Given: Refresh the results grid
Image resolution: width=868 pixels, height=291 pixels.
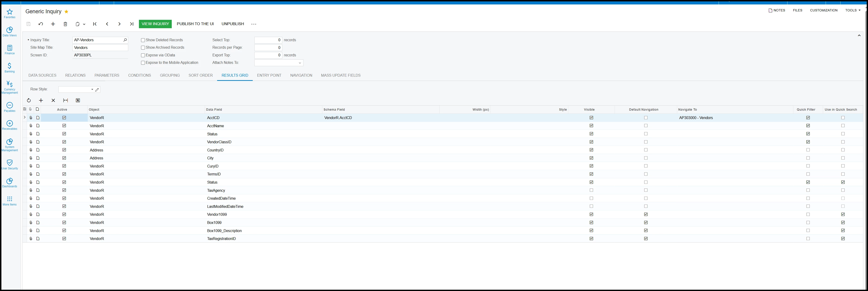Looking at the screenshot, I should coord(29,100).
